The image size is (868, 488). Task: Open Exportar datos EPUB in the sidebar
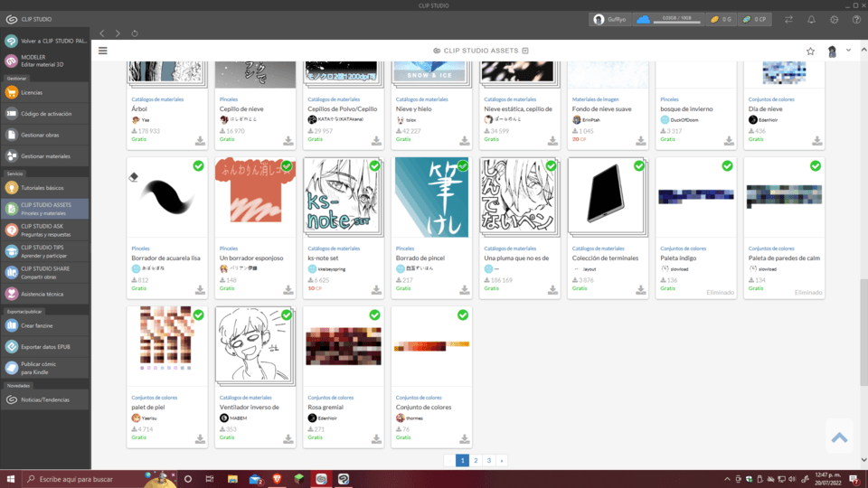[45, 346]
